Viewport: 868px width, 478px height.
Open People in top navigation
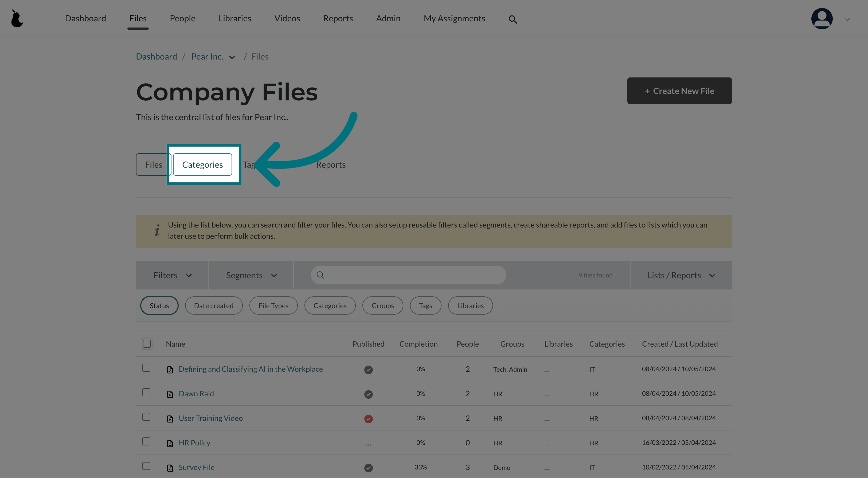tap(182, 18)
